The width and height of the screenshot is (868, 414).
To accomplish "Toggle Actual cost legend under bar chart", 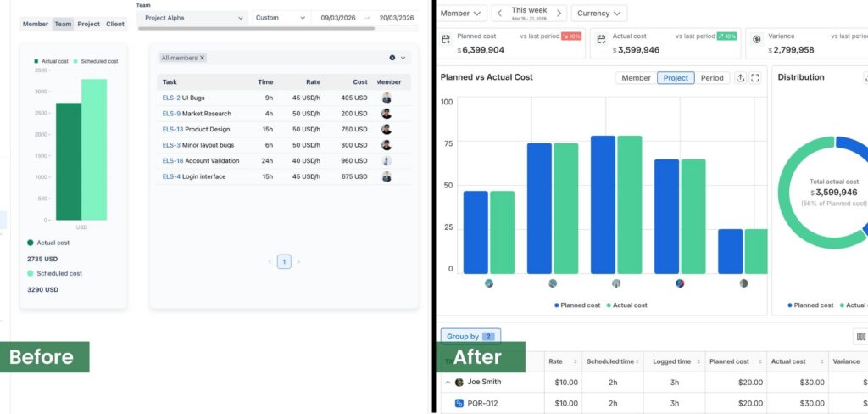I will 626,305.
